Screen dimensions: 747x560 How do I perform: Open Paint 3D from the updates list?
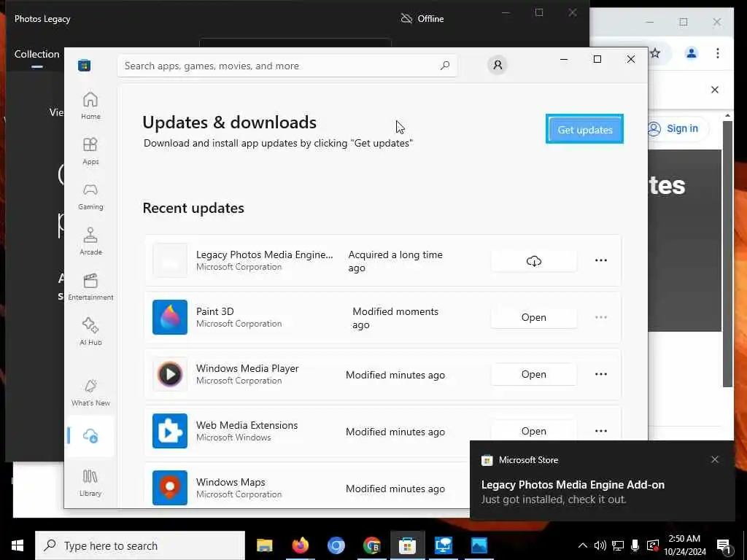coord(533,317)
